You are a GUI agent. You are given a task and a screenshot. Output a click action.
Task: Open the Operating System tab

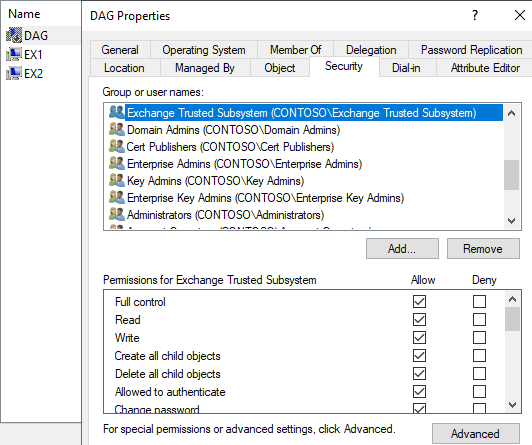tap(204, 50)
